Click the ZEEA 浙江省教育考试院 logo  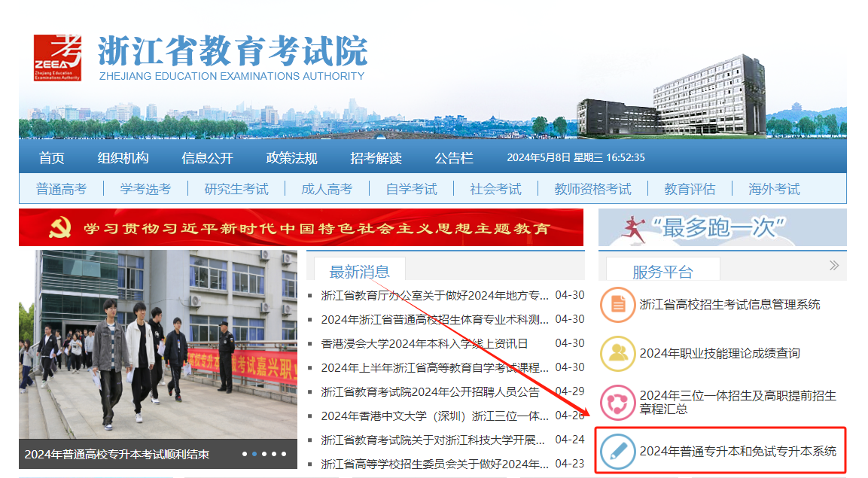point(58,56)
